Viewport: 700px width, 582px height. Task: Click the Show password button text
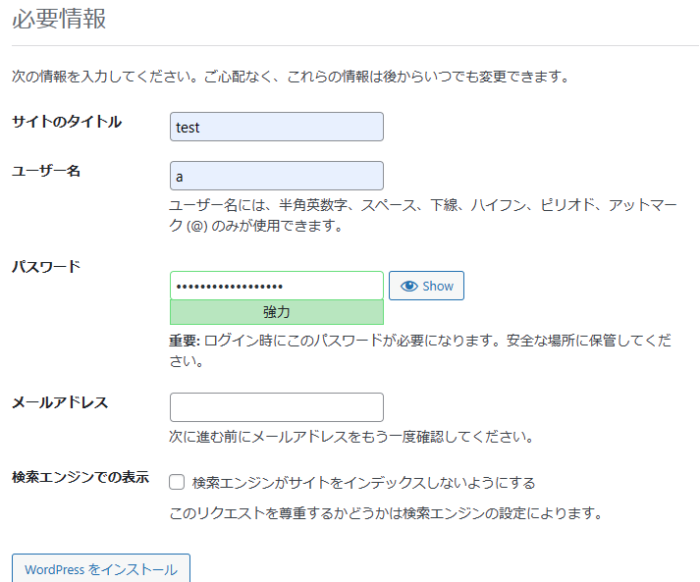tap(438, 286)
